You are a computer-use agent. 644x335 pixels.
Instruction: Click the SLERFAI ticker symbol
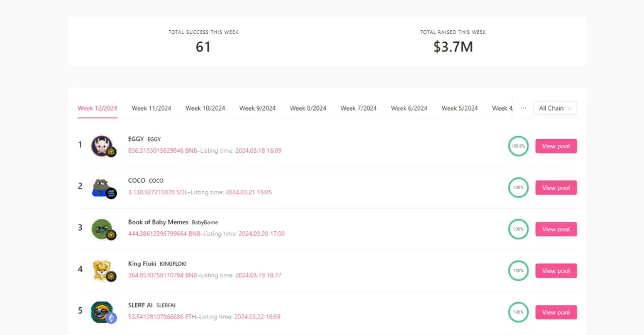[166, 305]
